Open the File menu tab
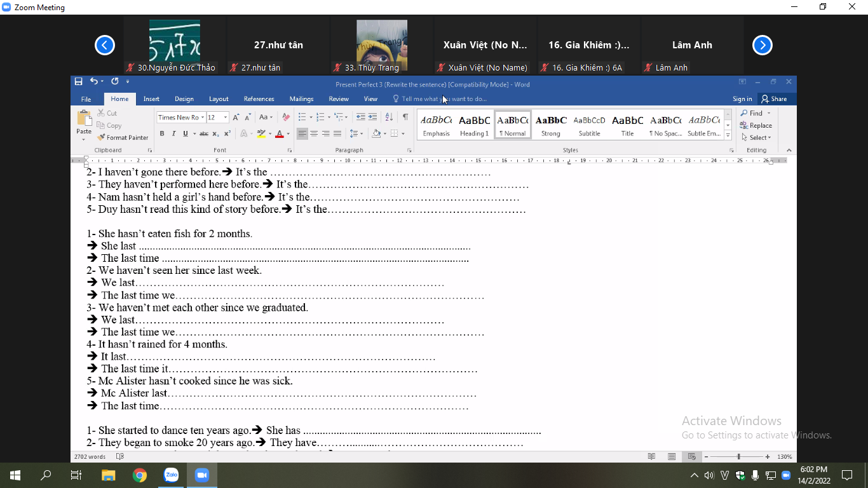The width and height of the screenshot is (868, 488). click(86, 98)
